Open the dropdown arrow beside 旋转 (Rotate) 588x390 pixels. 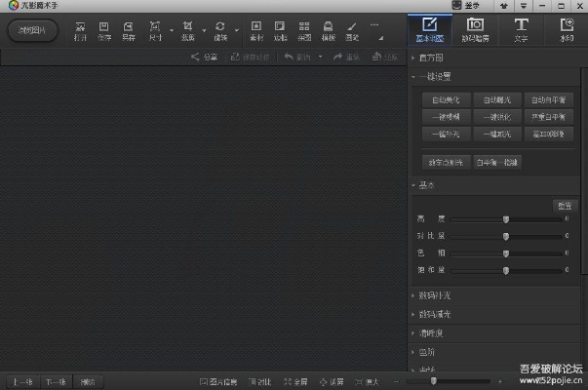(235, 31)
